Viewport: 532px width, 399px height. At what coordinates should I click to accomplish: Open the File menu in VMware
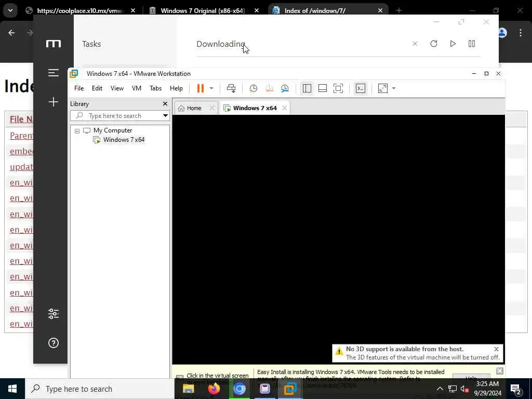click(x=79, y=88)
